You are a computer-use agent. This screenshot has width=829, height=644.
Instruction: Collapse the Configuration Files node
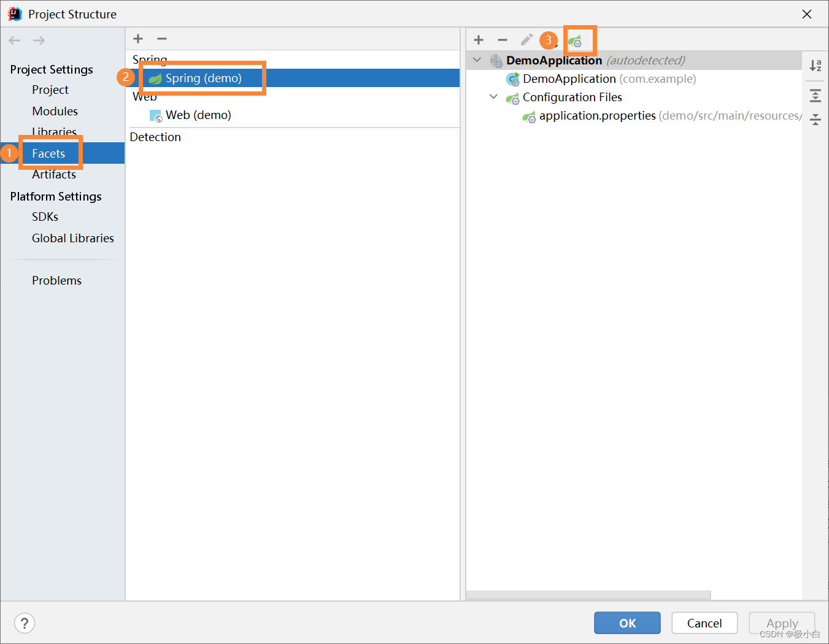(493, 97)
